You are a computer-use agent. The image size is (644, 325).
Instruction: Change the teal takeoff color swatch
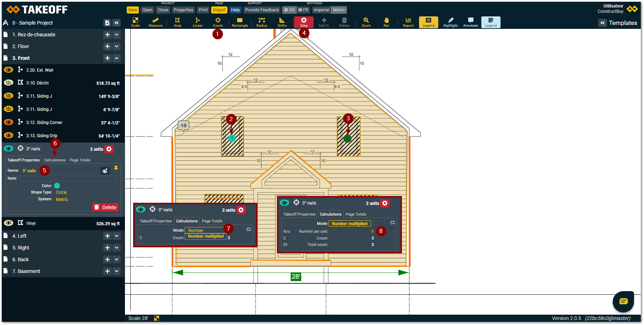coord(57,186)
